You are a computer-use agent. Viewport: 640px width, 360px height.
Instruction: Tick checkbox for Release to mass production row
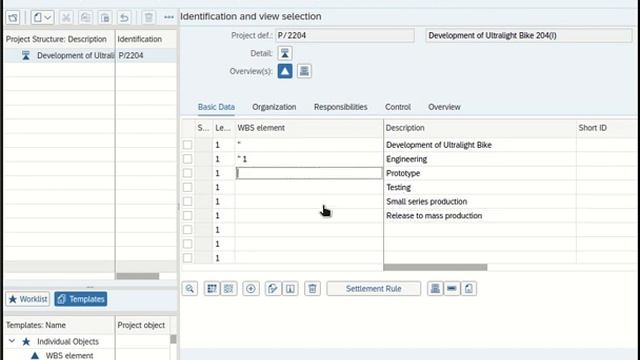(x=187, y=216)
